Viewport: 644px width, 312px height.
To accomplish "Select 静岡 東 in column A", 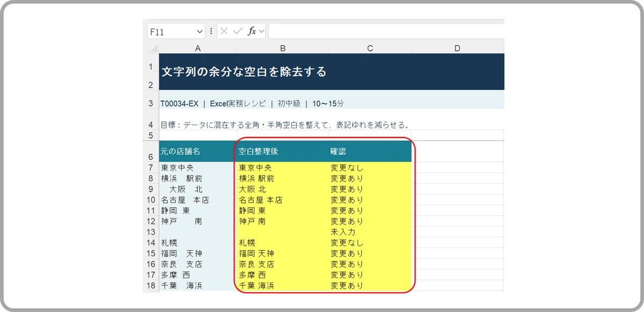I will tap(197, 211).
